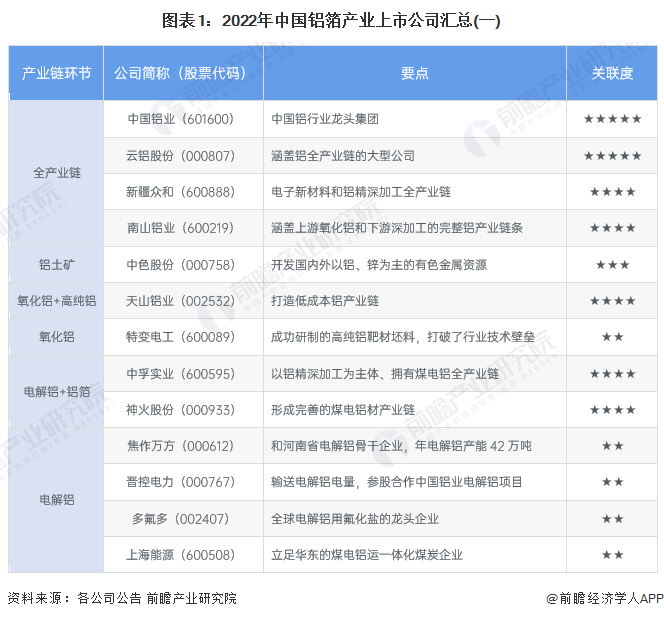Click the four-star rating for 神火股份
The image size is (664, 619).
(612, 410)
